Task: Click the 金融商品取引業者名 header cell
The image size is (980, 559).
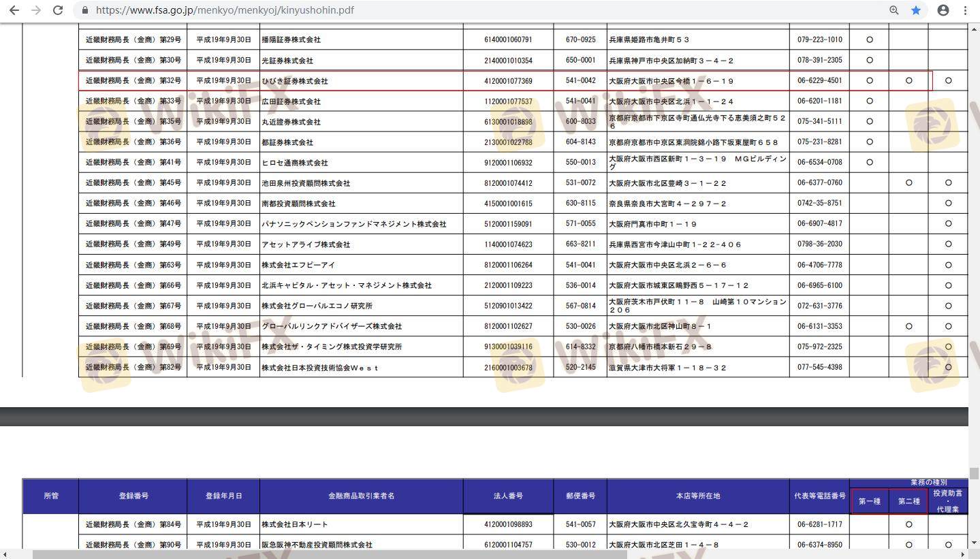Action: coord(361,496)
